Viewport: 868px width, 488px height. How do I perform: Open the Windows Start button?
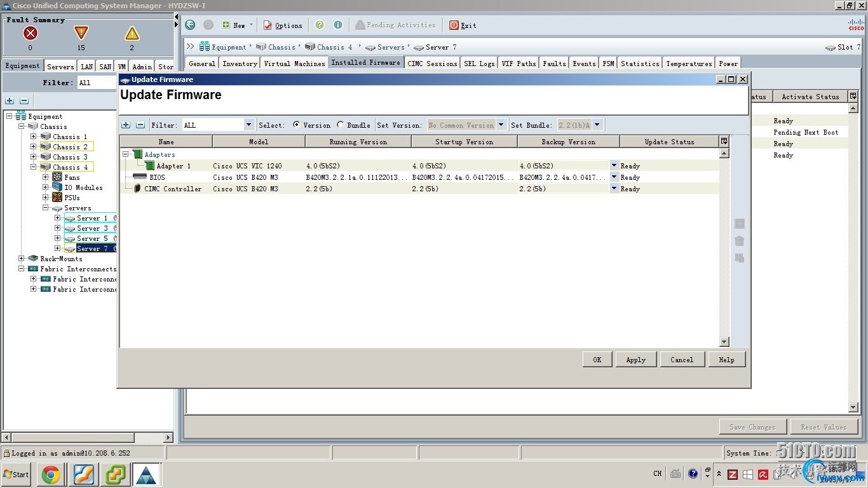(x=16, y=474)
